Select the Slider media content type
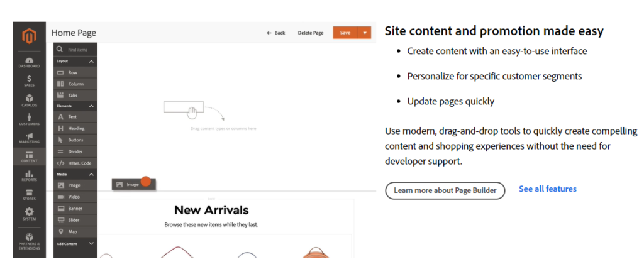 coord(75,220)
